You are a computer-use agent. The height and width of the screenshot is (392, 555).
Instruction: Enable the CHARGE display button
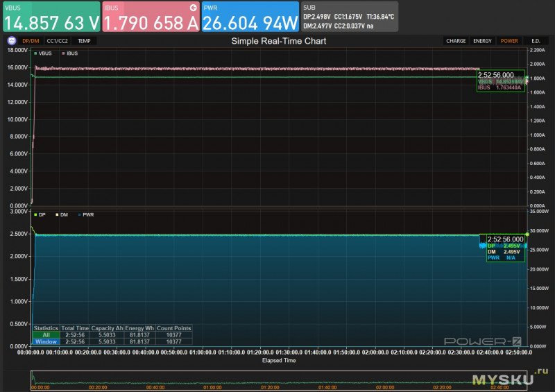456,41
